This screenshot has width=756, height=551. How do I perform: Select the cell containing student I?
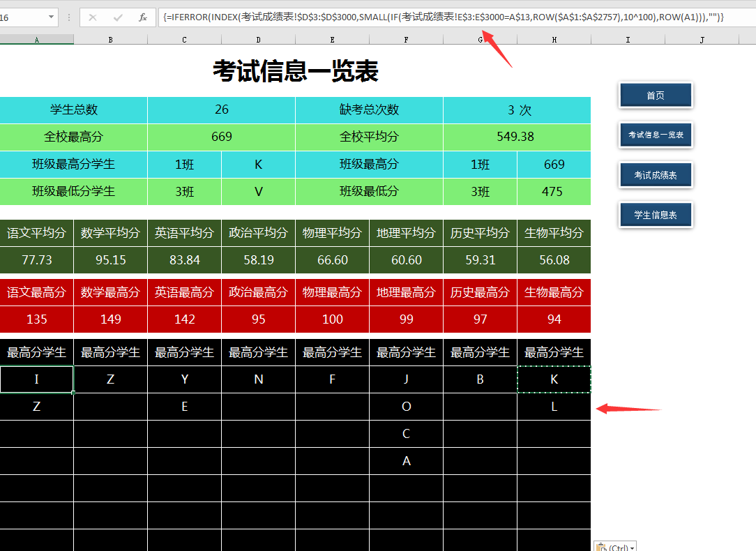coord(37,379)
